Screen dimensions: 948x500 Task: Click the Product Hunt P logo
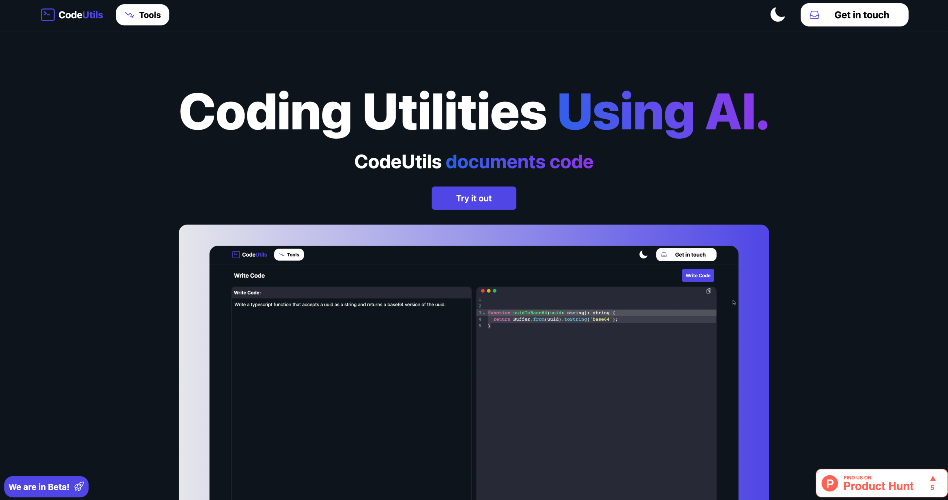(x=830, y=484)
